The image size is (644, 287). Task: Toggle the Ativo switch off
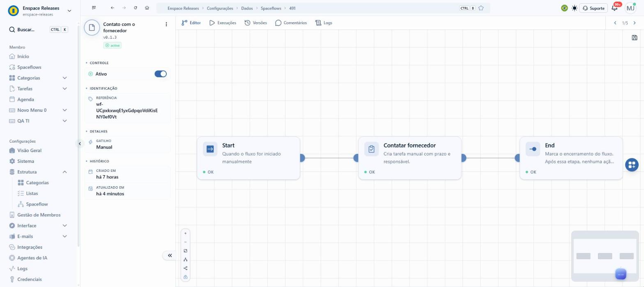coord(161,74)
